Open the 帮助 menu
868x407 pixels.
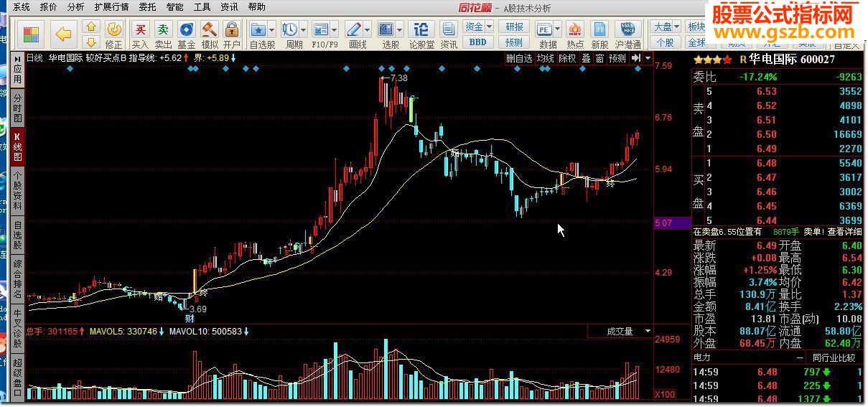click(x=256, y=7)
